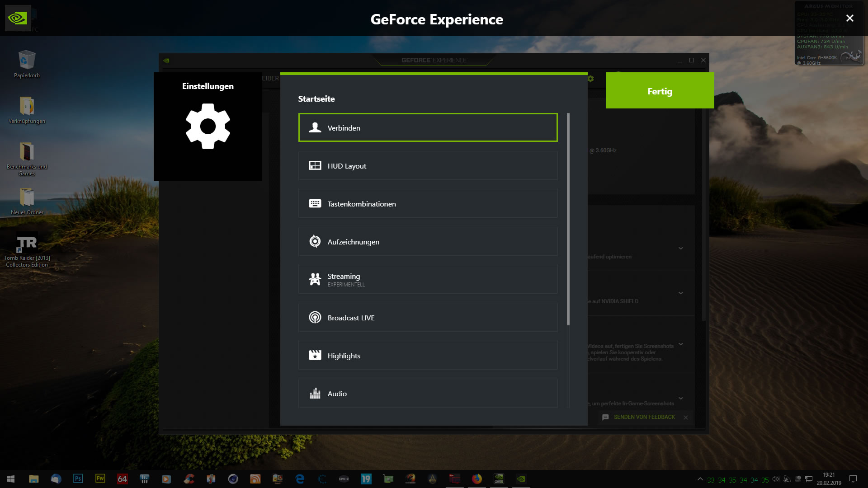Viewport: 868px width, 488px height.
Task: Launch Fireworks from the taskbar
Action: [100, 479]
